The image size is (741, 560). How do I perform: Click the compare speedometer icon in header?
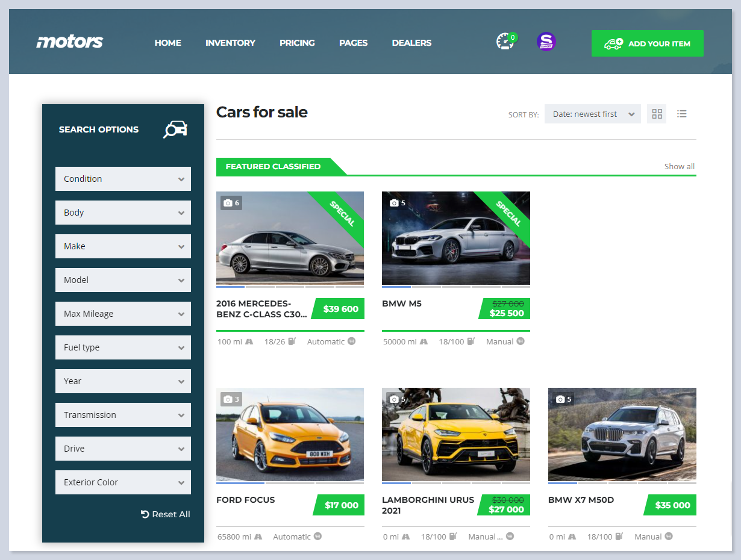pos(505,42)
